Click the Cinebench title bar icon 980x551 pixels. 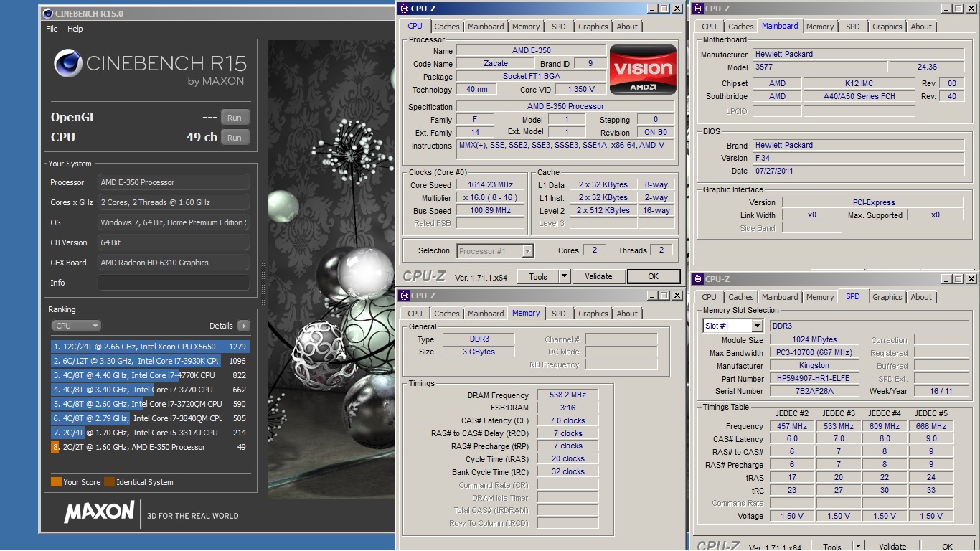[x=47, y=12]
